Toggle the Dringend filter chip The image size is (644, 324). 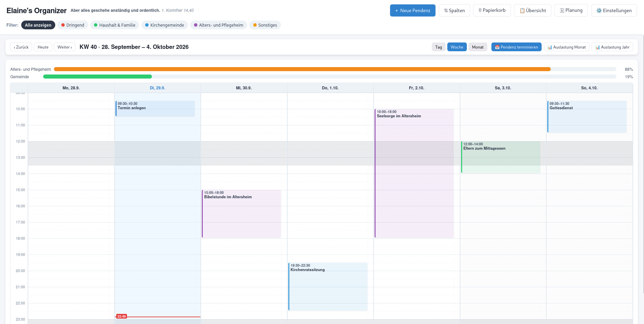pyautogui.click(x=73, y=25)
